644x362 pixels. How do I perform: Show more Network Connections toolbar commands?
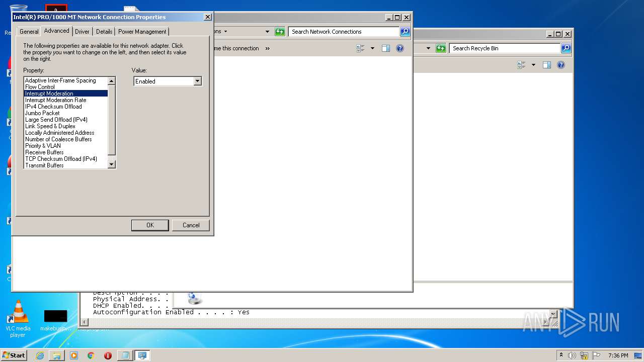267,48
